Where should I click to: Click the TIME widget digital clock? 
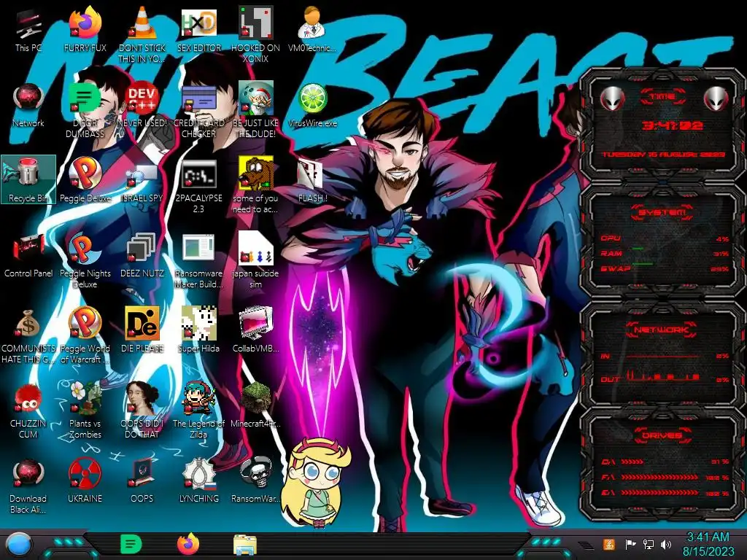pyautogui.click(x=672, y=125)
